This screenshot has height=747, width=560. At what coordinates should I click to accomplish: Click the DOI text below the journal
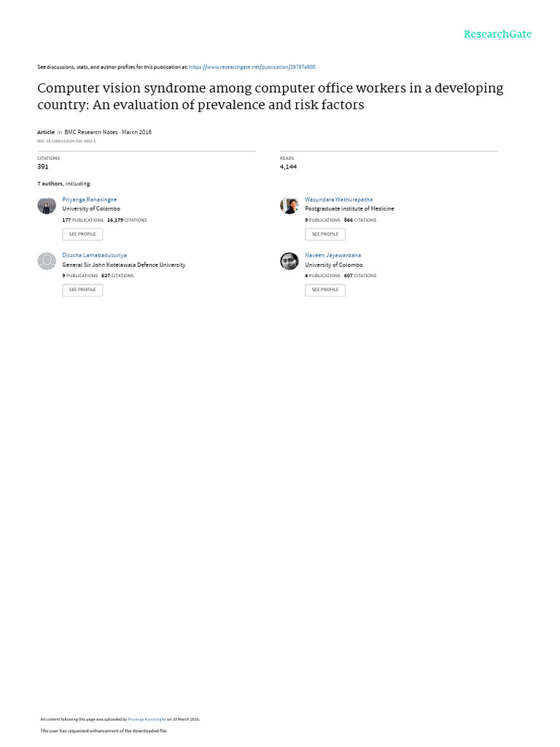(66, 141)
